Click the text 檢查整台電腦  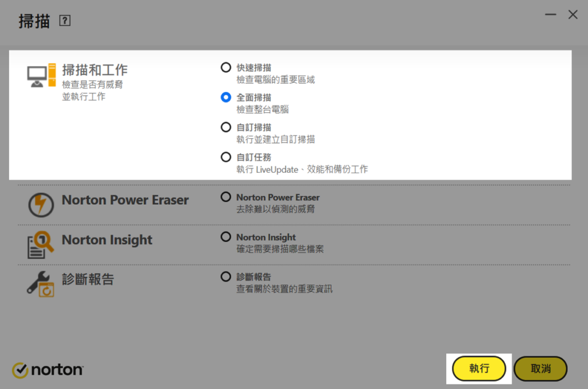pos(262,110)
